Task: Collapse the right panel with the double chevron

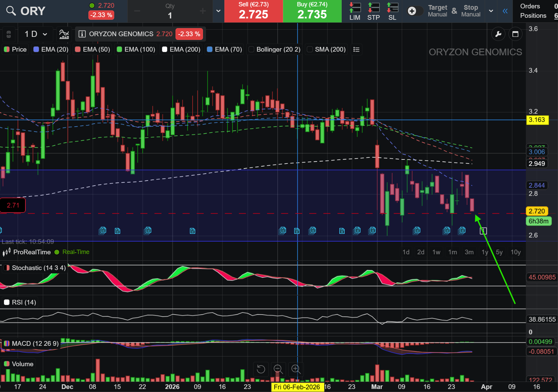Action: [x=505, y=11]
